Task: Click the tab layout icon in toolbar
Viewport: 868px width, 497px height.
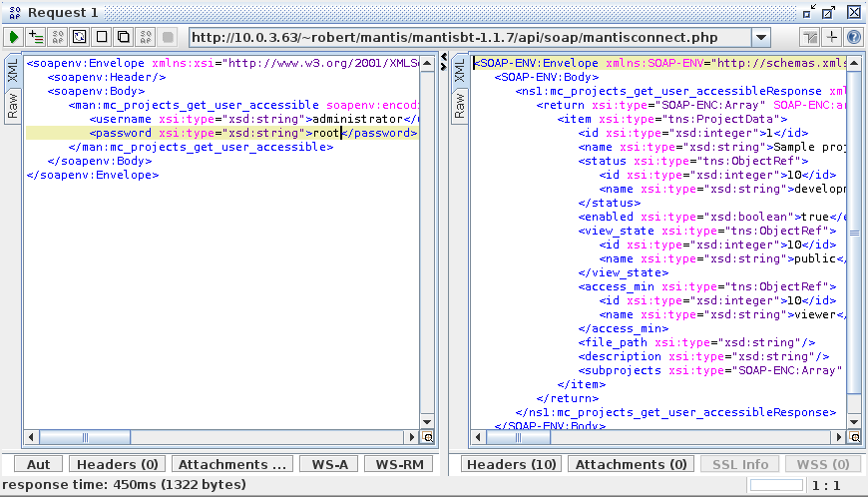Action: click(812, 37)
